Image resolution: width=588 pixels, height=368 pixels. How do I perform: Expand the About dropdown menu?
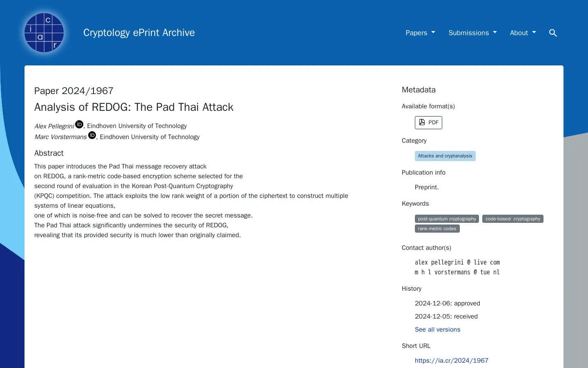523,33
